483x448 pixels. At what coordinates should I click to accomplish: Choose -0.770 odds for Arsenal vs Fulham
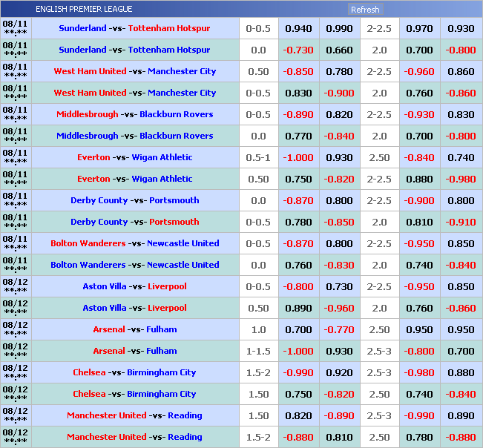click(339, 329)
